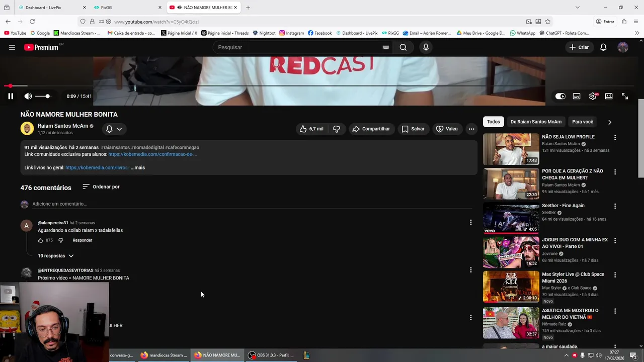Switch to theater mode
The height and width of the screenshot is (362, 644).
pos(609,96)
